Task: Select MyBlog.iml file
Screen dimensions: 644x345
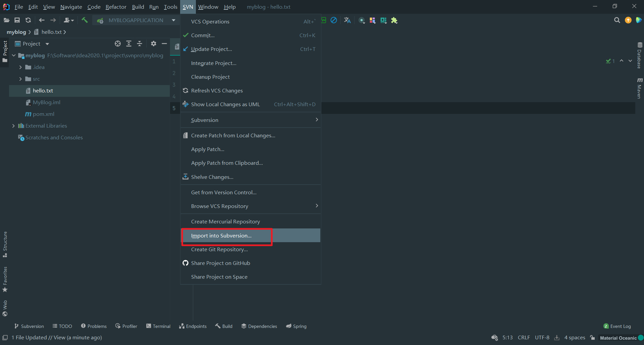Action: [x=47, y=102]
